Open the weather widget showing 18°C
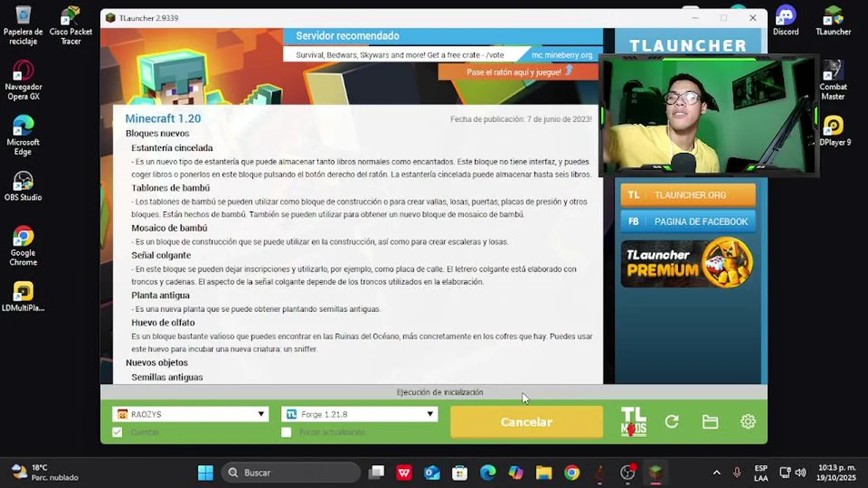 (45, 472)
